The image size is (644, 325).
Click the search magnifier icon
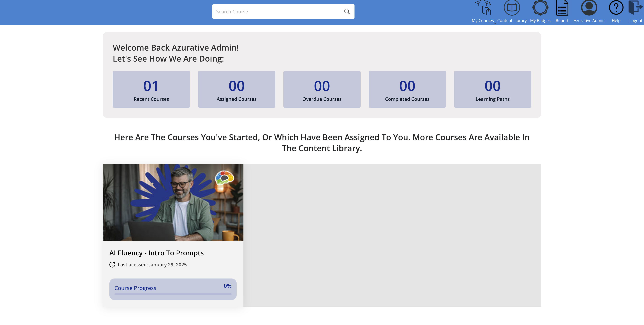[347, 11]
